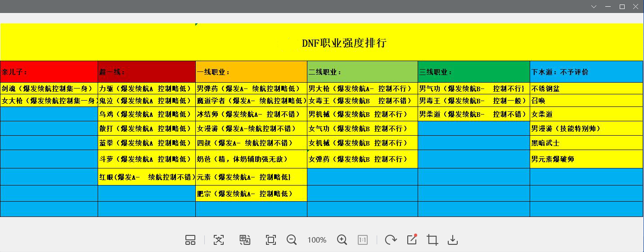Viewport: 644px width, 252px height.
Task: Click the cell '黑暗武士'
Action: point(586,143)
